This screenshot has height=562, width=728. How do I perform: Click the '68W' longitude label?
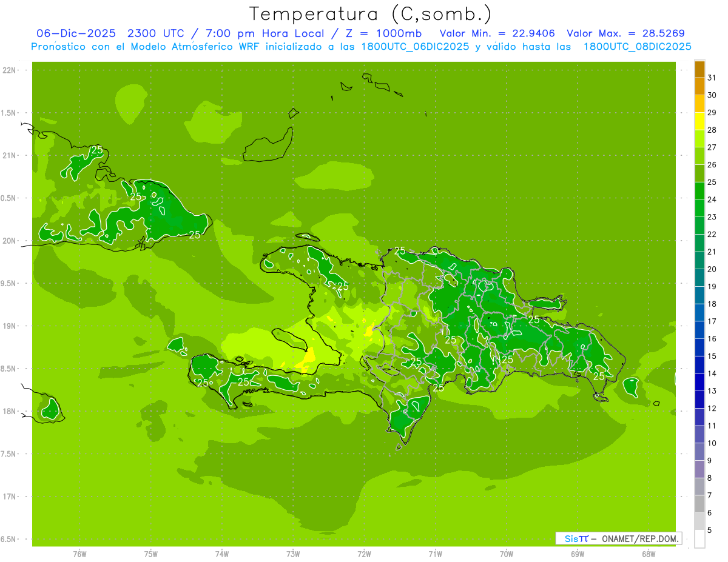pos(649,554)
